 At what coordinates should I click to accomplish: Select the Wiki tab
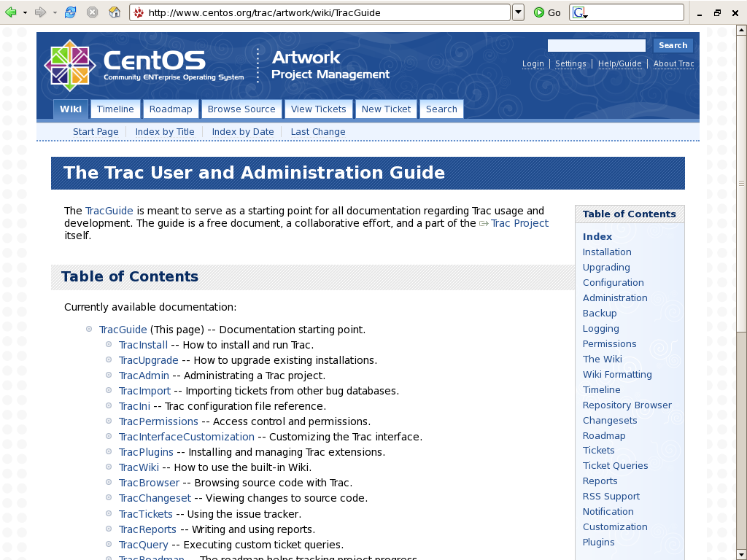coord(71,109)
